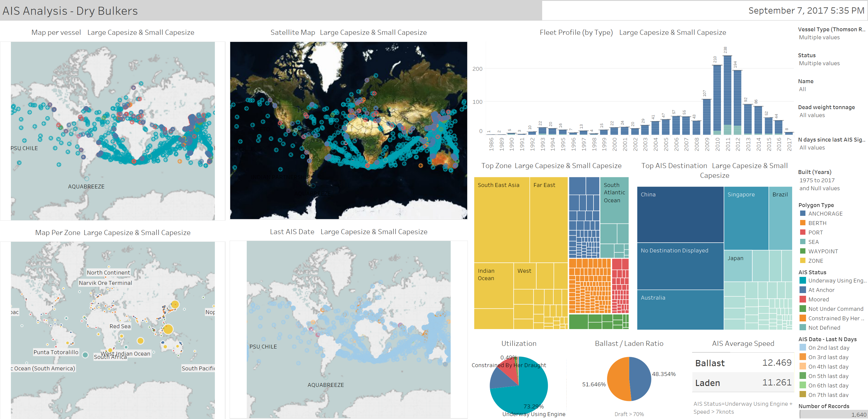Click PSU CHILE label on Map per vessel

(x=24, y=148)
